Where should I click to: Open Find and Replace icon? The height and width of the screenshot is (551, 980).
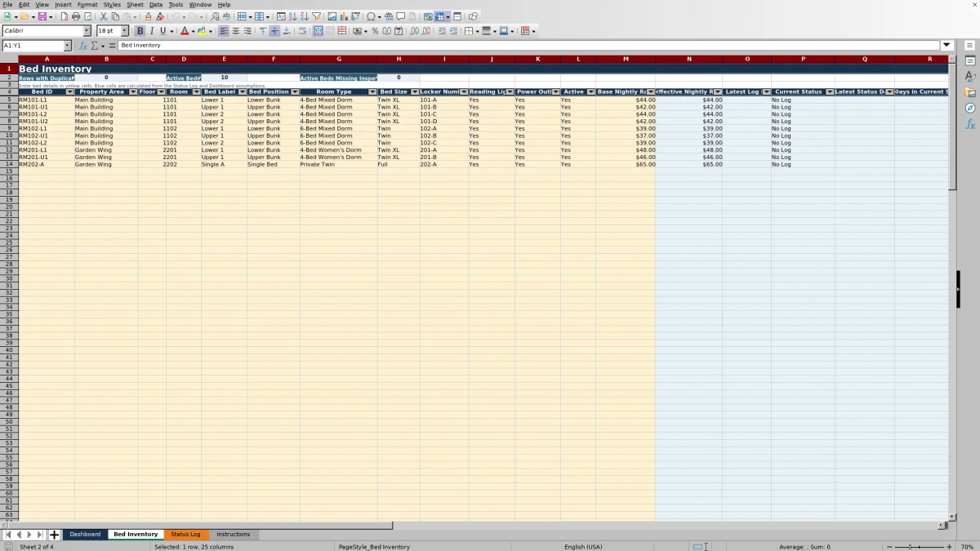click(x=215, y=16)
